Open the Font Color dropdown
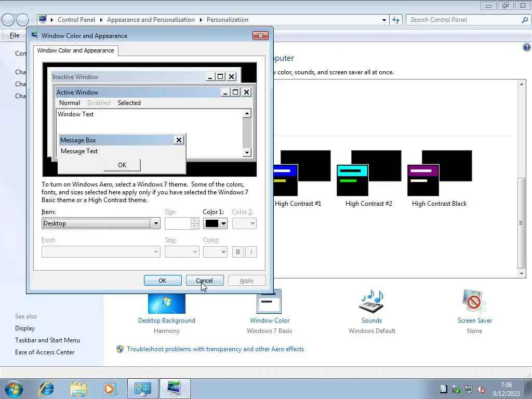Viewport: 532px width, 399px height. coord(215,252)
